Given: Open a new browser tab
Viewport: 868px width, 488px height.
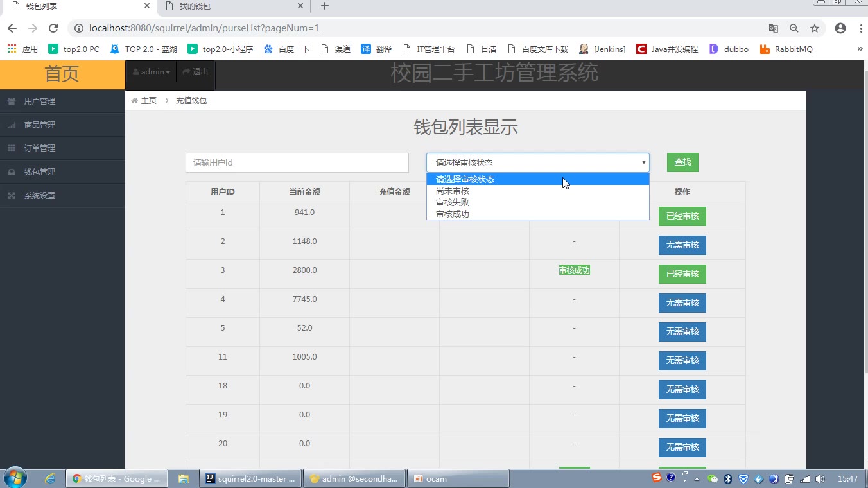Looking at the screenshot, I should pyautogui.click(x=325, y=6).
